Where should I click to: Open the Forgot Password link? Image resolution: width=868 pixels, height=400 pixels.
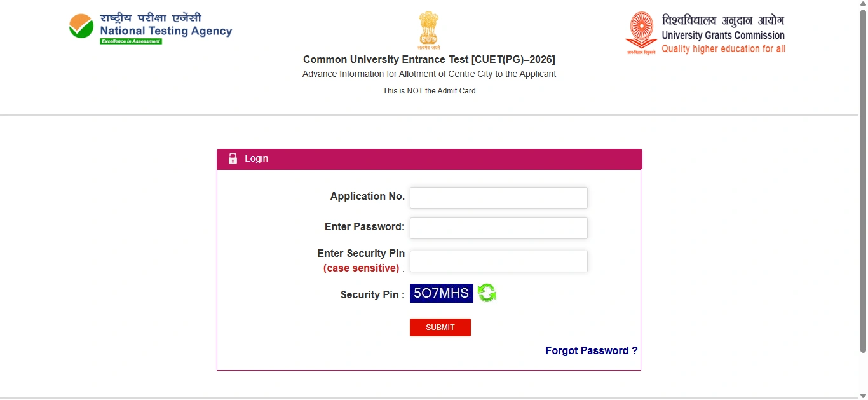(591, 350)
